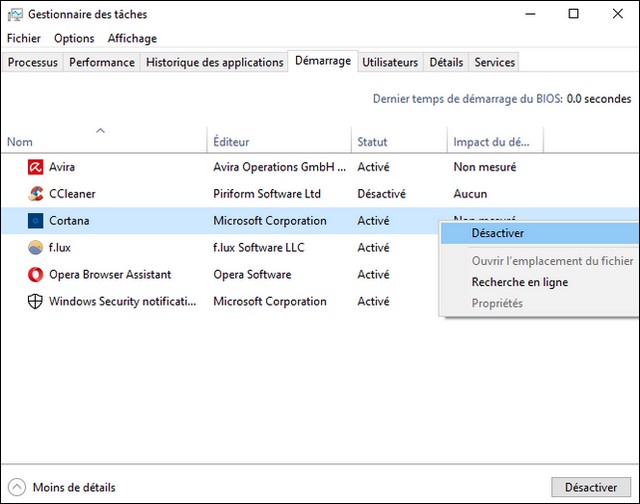This screenshot has width=640, height=504.
Task: Sort by the Éditeur column header
Action: (279, 142)
